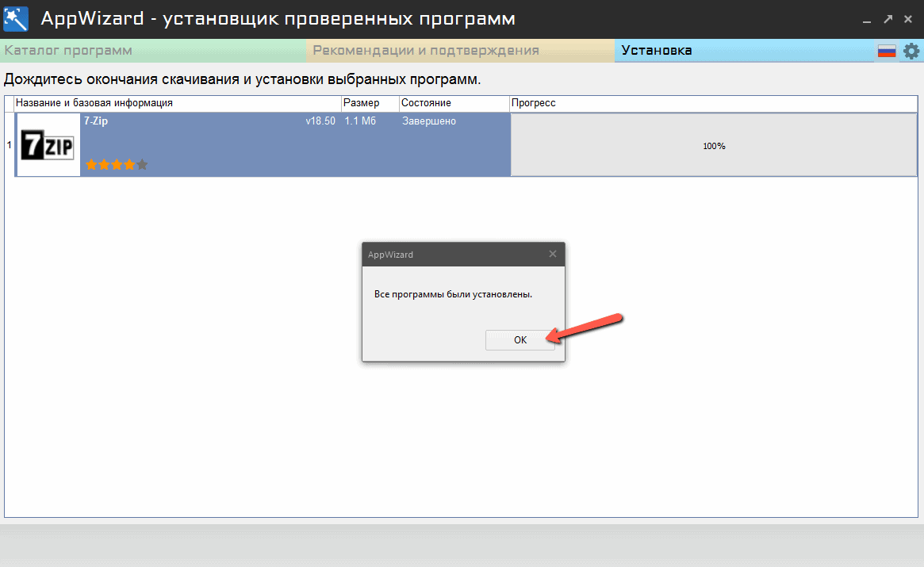Minimize the AppWizard window
924x567 pixels.
pyautogui.click(x=868, y=18)
